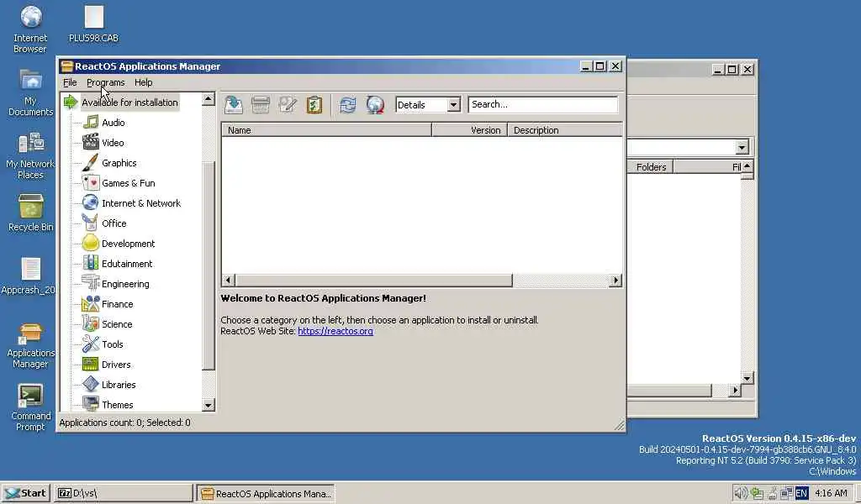Click the application list scroll-left arrow
Screen dimensions: 861x504
point(229,281)
